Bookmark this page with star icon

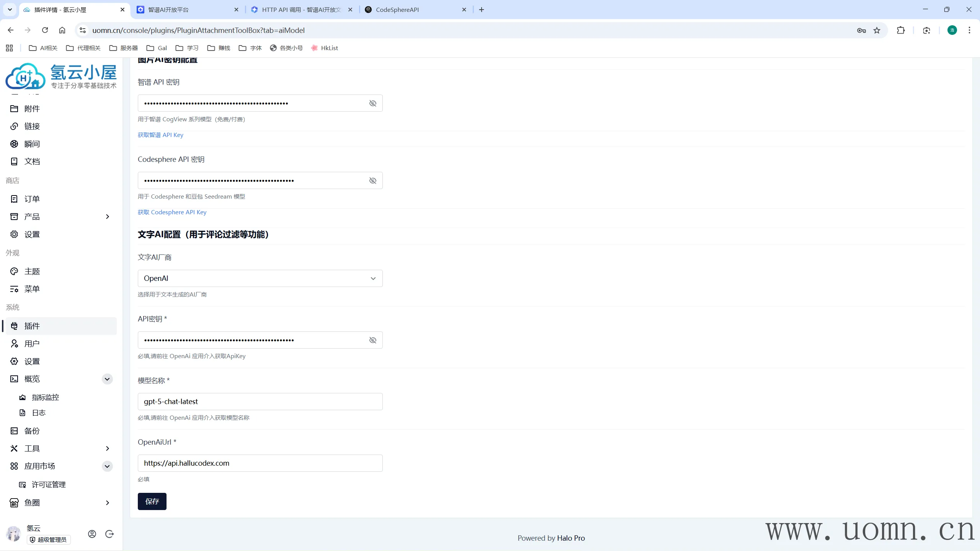pos(877,30)
